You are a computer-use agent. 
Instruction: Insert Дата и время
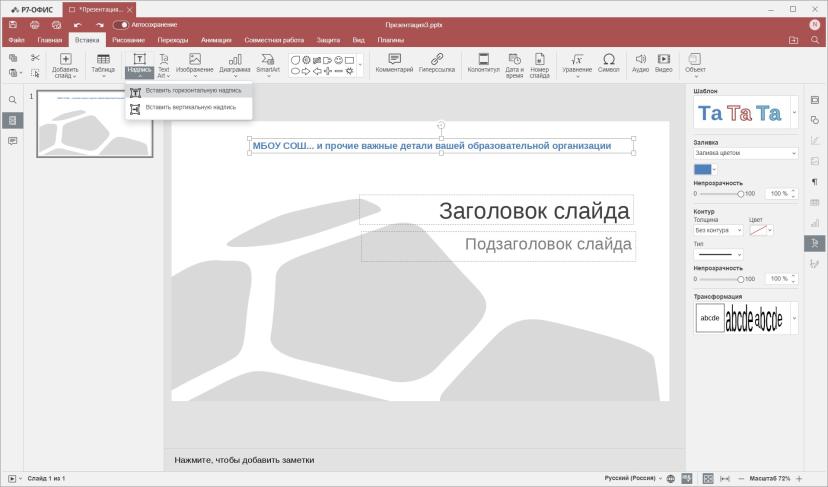pyautogui.click(x=514, y=66)
